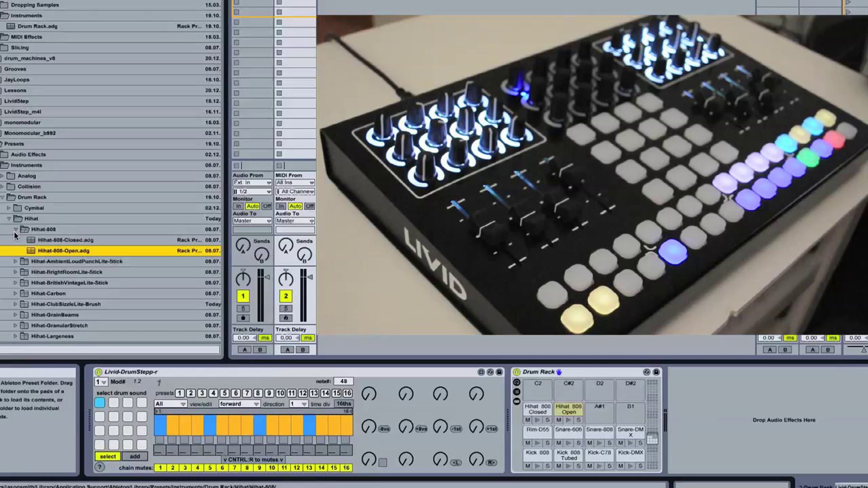
Task: Collapse the Hihat-808 folder
Action: tap(16, 229)
